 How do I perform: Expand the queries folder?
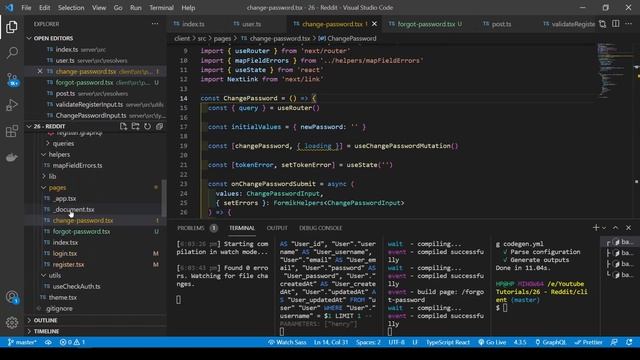[x=63, y=143]
